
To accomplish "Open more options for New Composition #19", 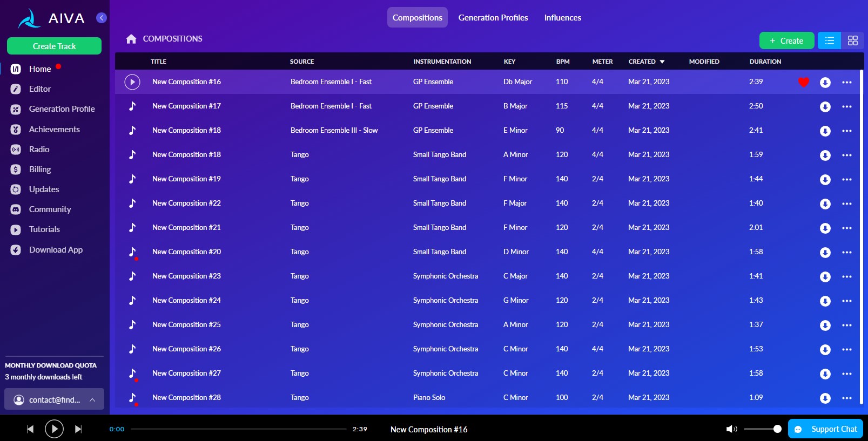I will pos(846,180).
